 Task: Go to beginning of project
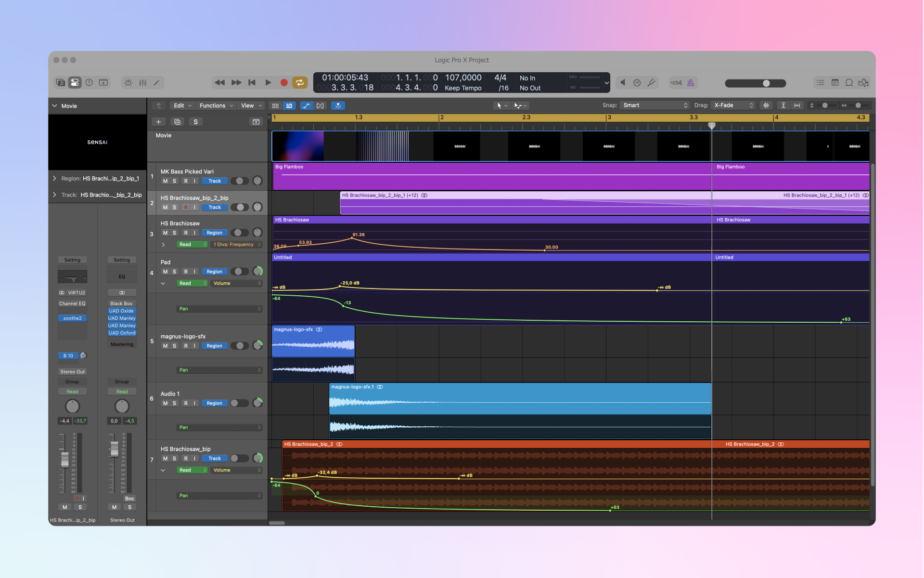[x=252, y=83]
